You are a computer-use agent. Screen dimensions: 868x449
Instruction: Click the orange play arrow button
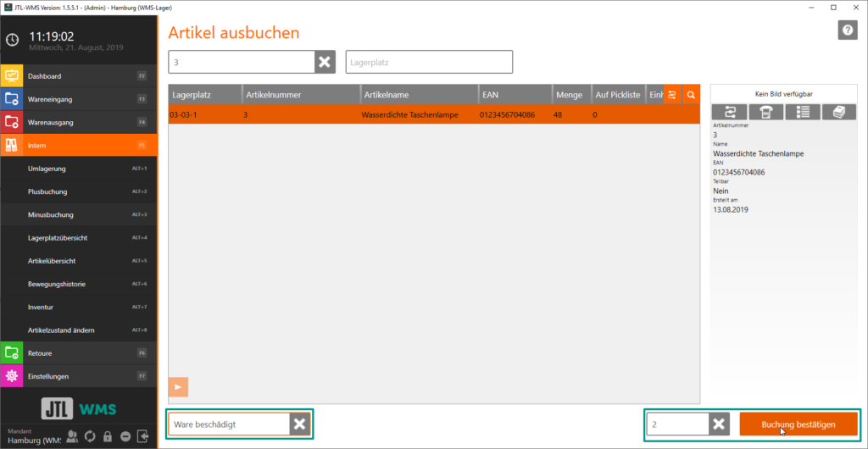point(178,387)
